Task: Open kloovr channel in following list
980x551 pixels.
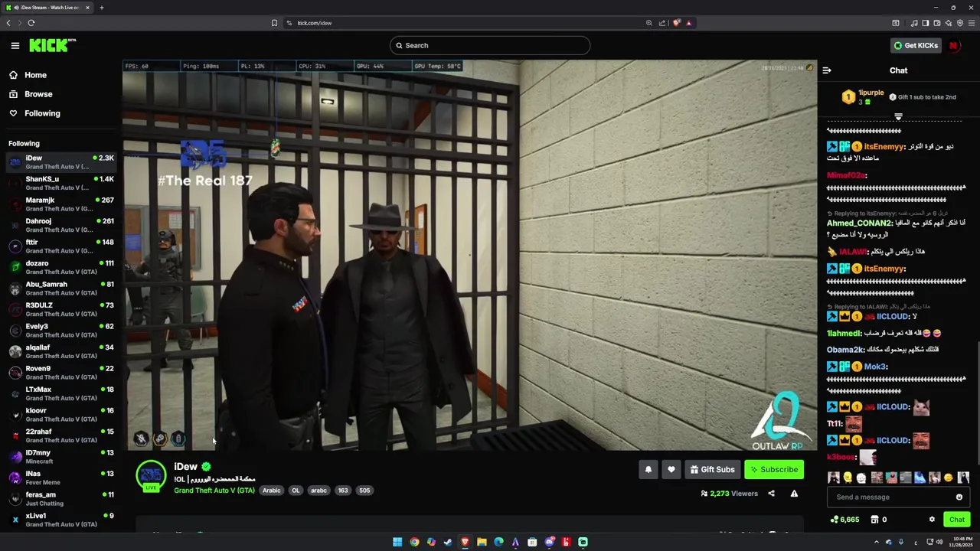Action: pyautogui.click(x=61, y=415)
